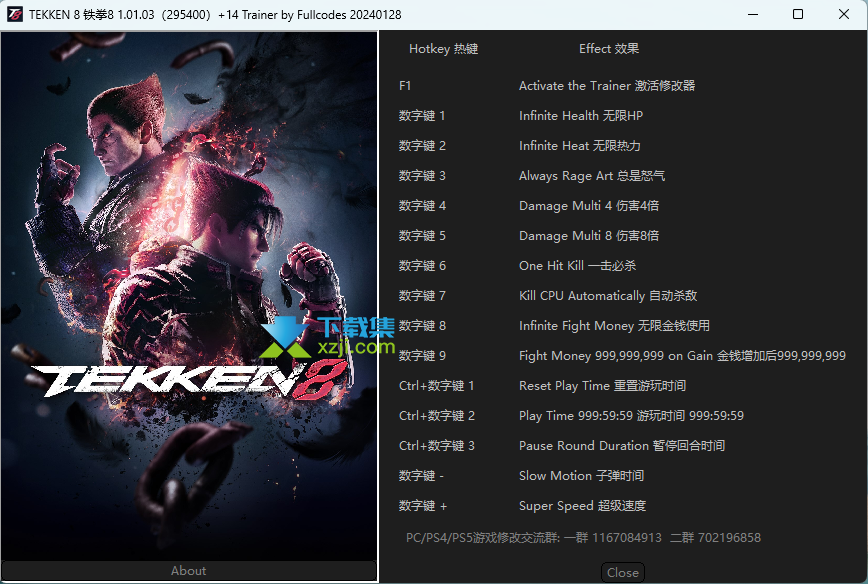Click the F1 hotkey label

[405, 86]
